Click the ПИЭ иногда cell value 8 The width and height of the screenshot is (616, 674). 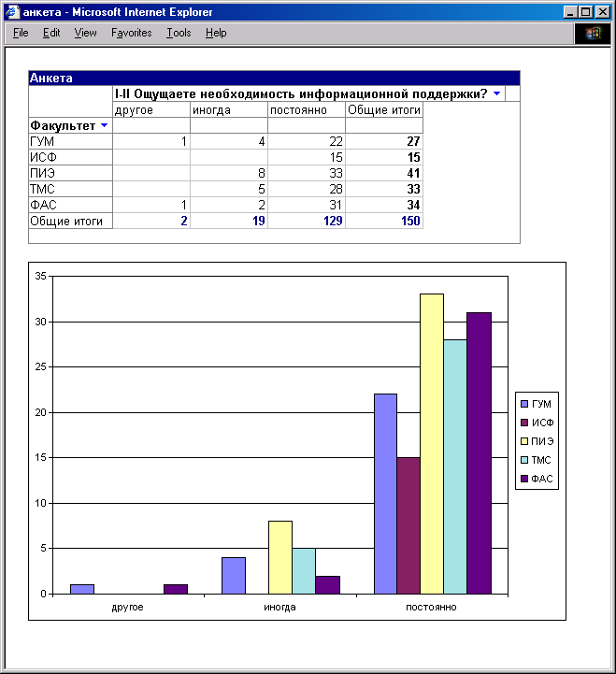tap(229, 173)
